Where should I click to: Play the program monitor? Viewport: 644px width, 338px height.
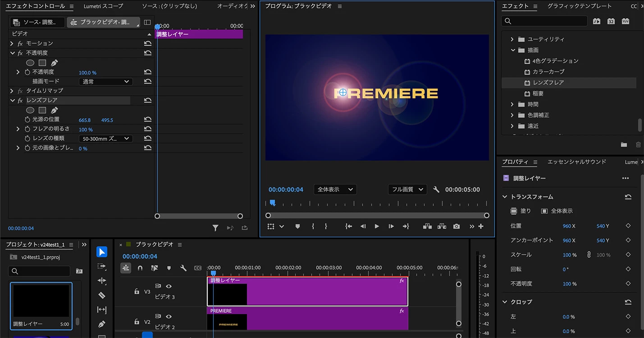[x=377, y=226]
